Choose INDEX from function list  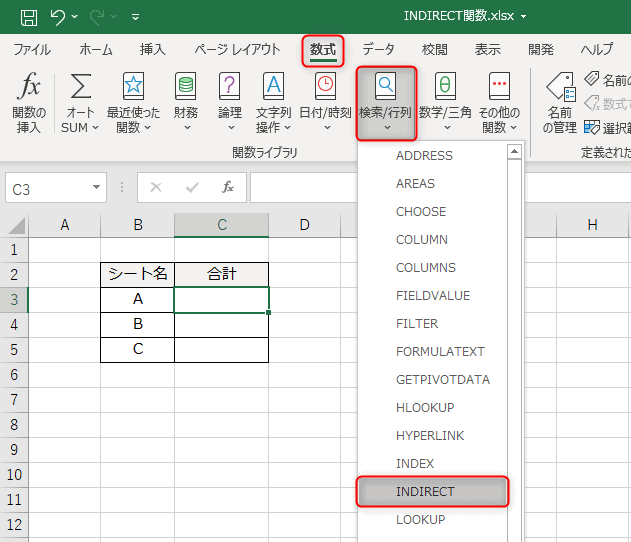pyautogui.click(x=433, y=464)
